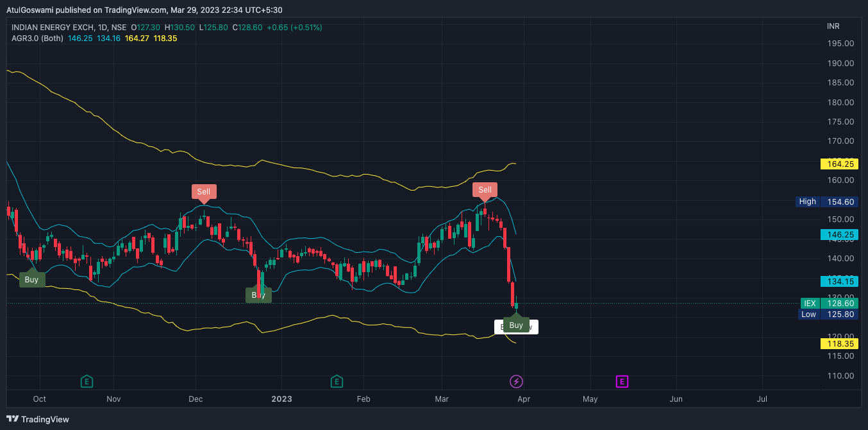Click the cyan 146.25 price label

(x=839, y=235)
